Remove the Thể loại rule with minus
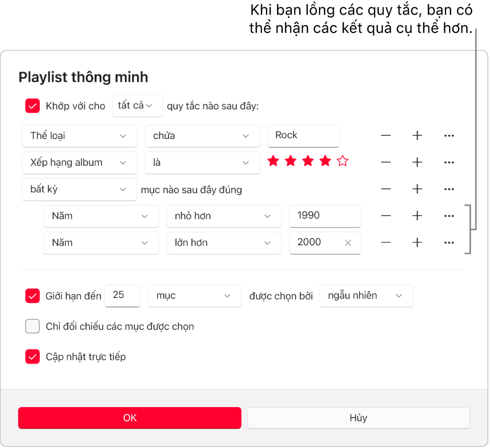 pos(386,136)
